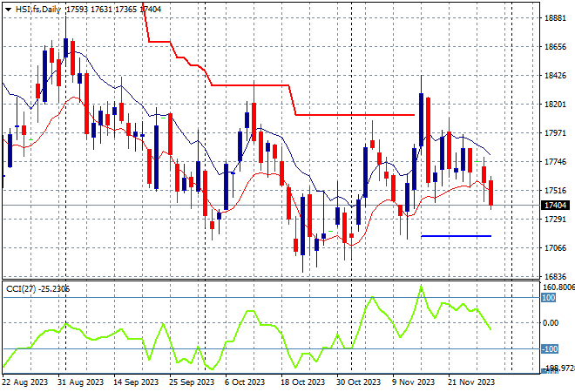575x392 pixels.
Task: Click the 21 Nov 2023 date label
Action: pos(470,382)
